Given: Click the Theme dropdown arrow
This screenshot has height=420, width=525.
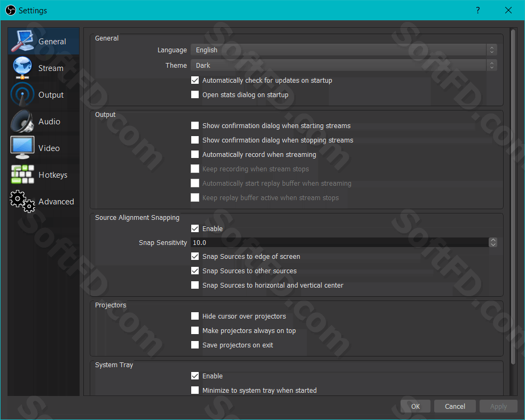Looking at the screenshot, I should coord(492,65).
